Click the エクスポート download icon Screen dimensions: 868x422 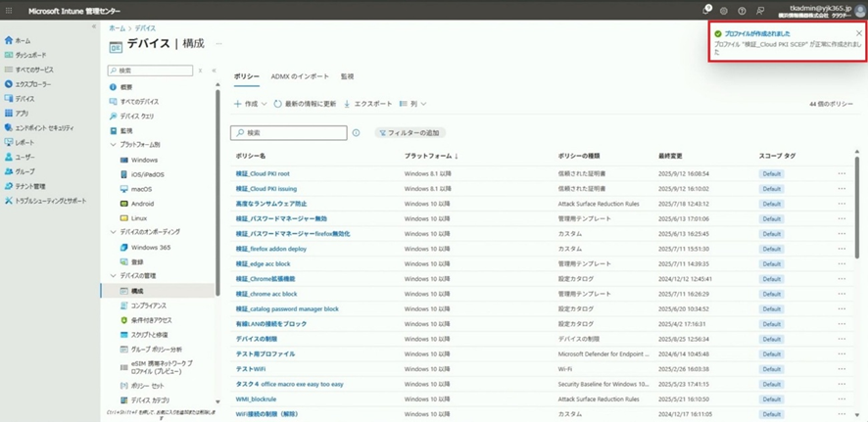pos(348,104)
